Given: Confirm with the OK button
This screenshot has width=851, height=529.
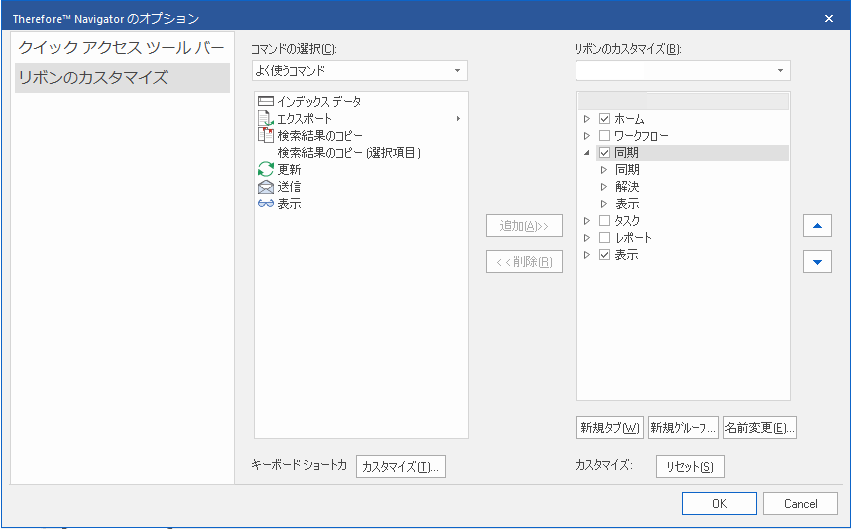Looking at the screenshot, I should (719, 503).
